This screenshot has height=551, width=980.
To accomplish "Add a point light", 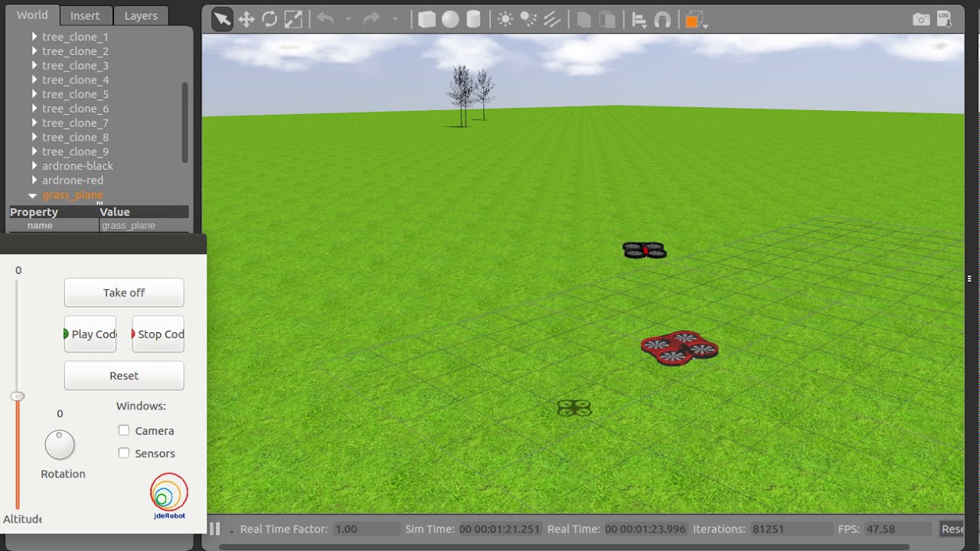I will pyautogui.click(x=505, y=20).
